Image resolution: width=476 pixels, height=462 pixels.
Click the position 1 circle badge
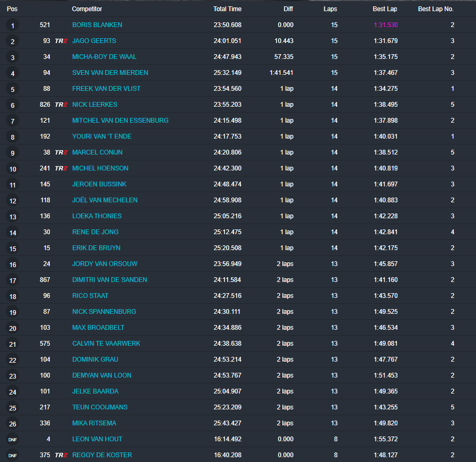13,25
